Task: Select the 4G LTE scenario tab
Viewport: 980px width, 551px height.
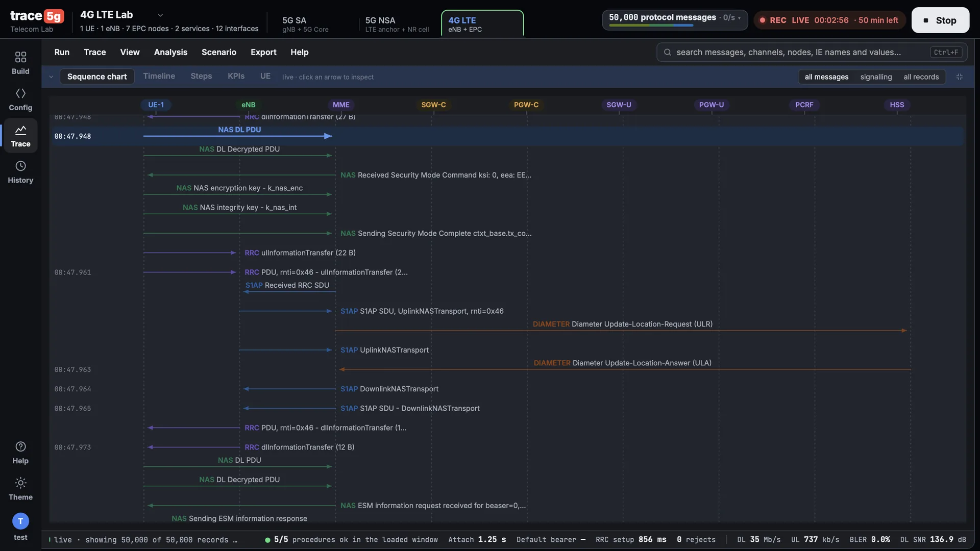Action: (x=482, y=24)
